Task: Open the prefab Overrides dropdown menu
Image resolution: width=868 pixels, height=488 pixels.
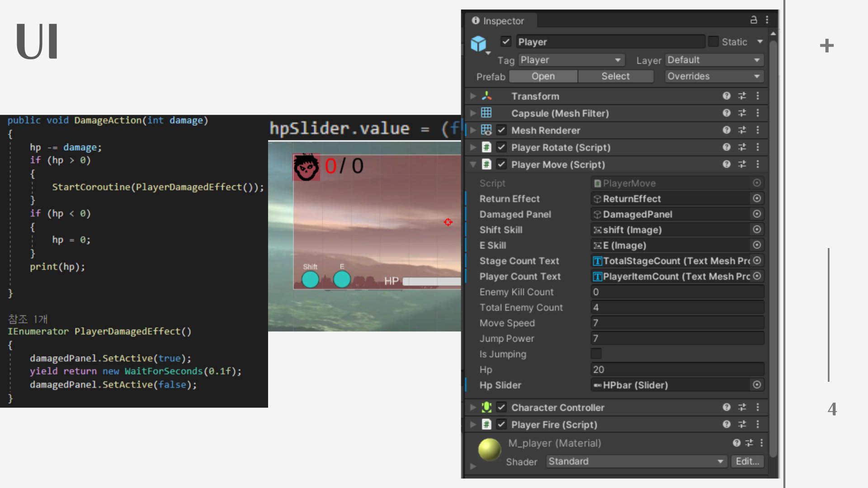Action: pos(714,76)
